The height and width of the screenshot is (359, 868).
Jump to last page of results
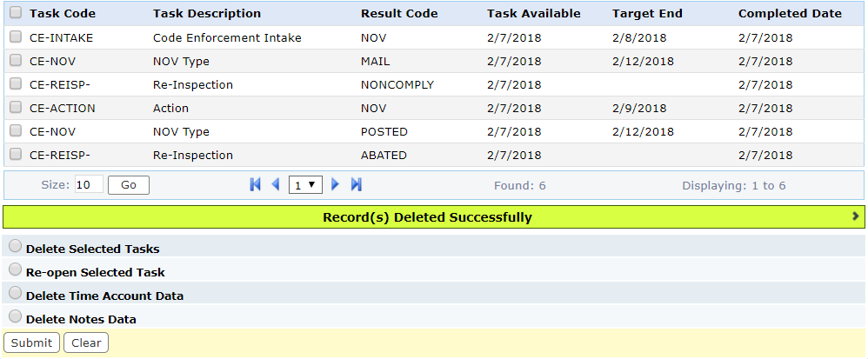tap(356, 185)
